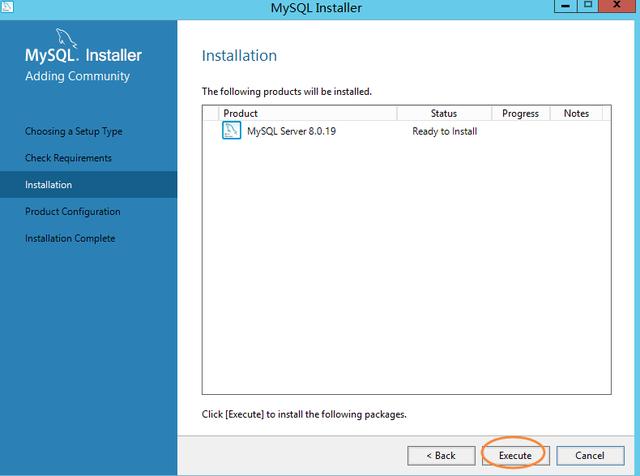The height and width of the screenshot is (476, 640).
Task: Go to the Product Configuration step
Action: click(73, 211)
